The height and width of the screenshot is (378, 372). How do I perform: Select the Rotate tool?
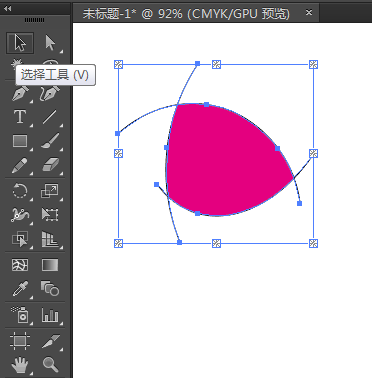point(20,191)
